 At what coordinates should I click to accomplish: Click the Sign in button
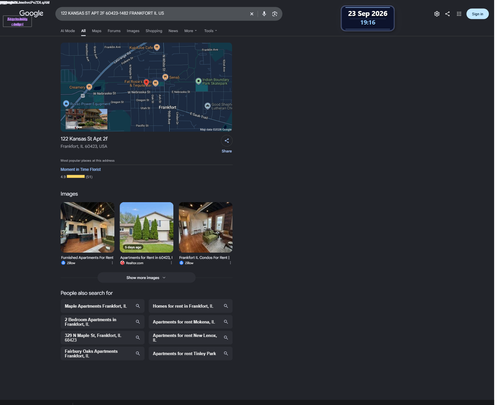477,14
